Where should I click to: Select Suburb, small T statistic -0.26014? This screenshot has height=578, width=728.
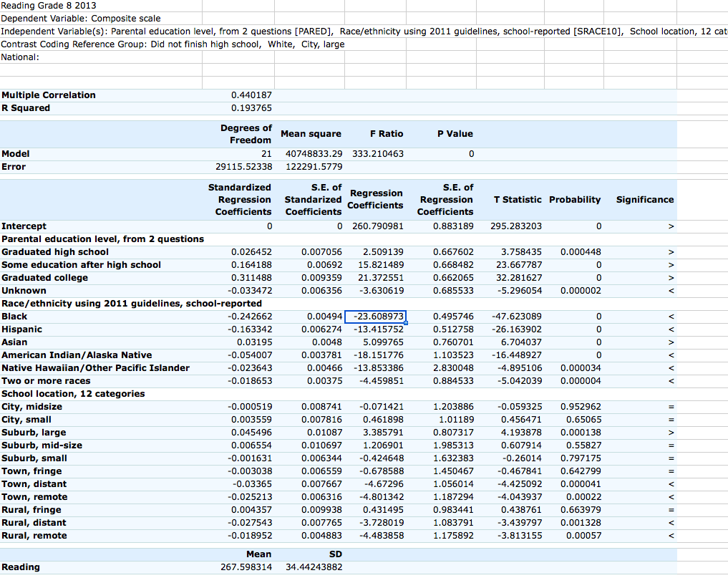click(521, 458)
